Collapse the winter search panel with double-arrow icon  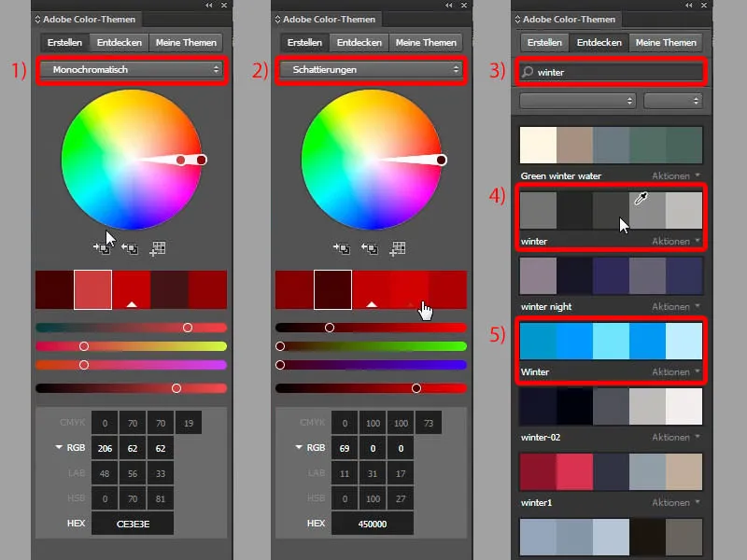tap(689, 6)
